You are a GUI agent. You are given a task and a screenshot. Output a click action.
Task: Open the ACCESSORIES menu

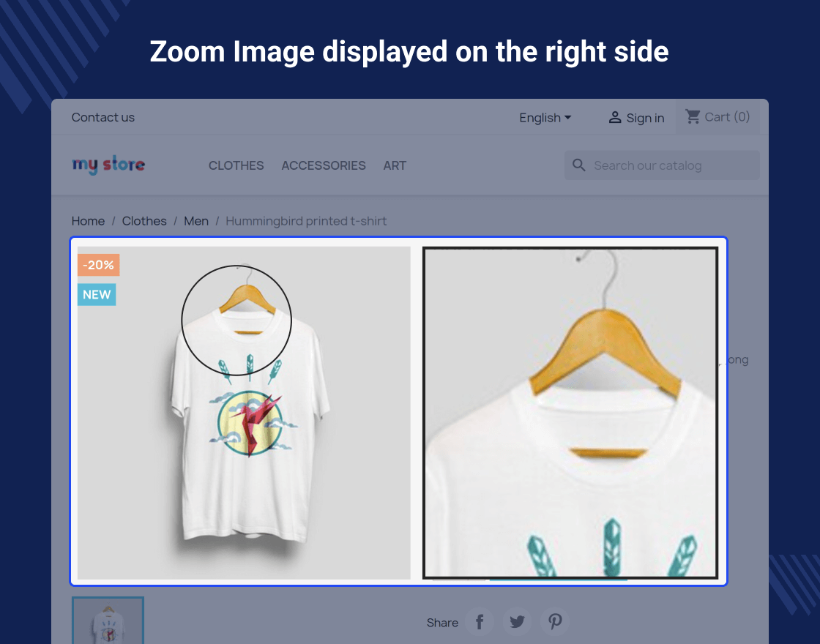click(x=324, y=165)
